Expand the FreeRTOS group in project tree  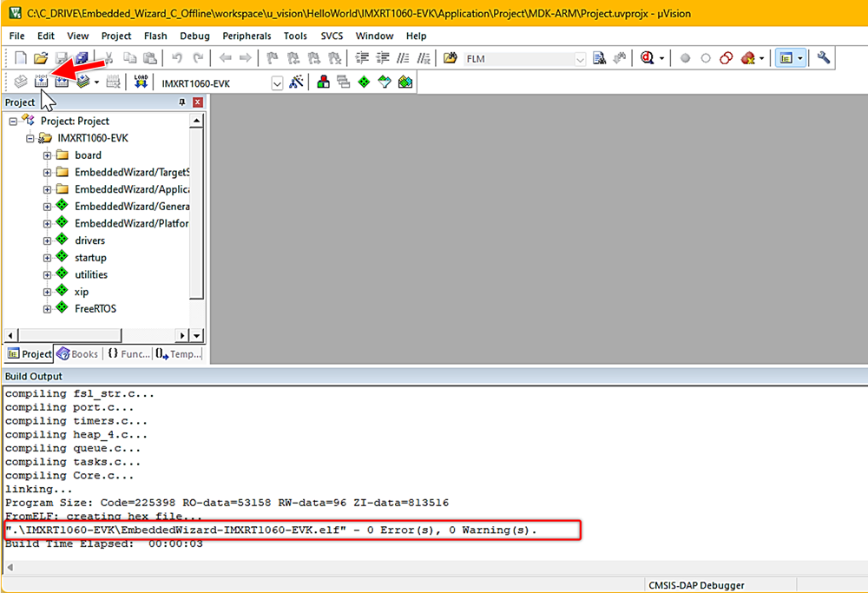pyautogui.click(x=48, y=308)
